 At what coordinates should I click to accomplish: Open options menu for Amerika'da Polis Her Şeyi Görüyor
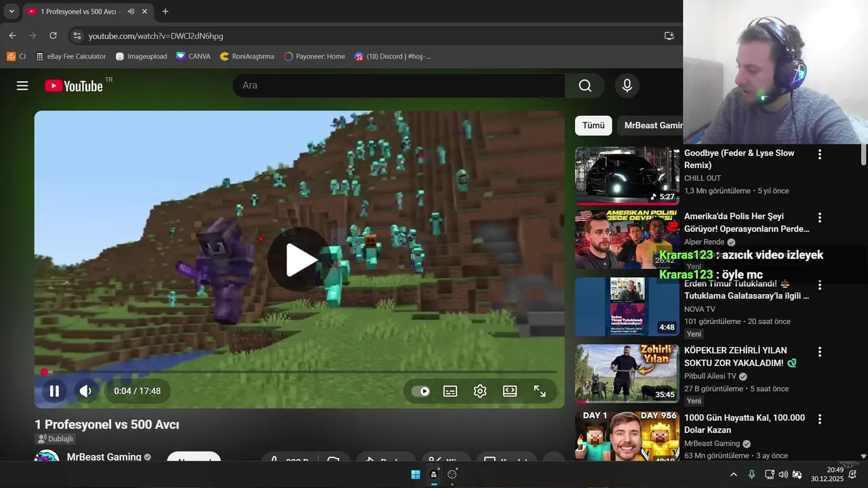coord(819,218)
